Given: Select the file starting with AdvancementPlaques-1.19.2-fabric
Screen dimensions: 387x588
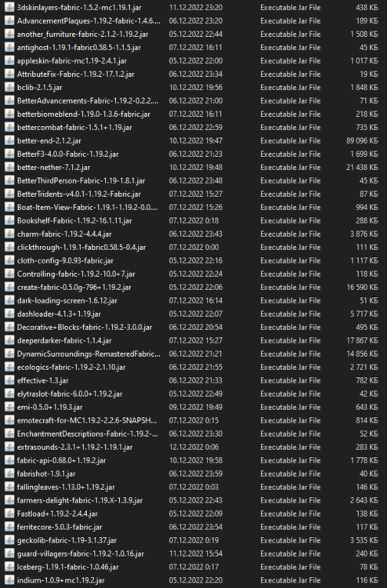Looking at the screenshot, I should coord(89,21).
